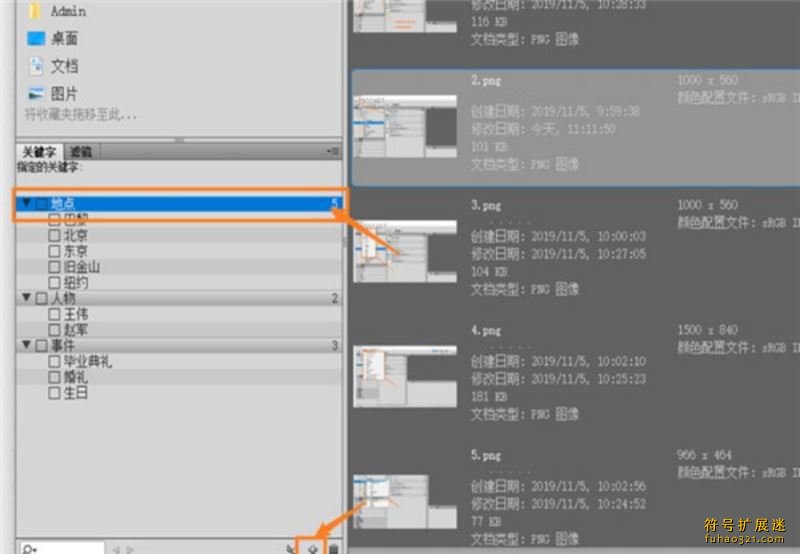Screen dimensions: 800x554
Task: Check the 赵军 keyword checkbox
Action: (x=54, y=330)
